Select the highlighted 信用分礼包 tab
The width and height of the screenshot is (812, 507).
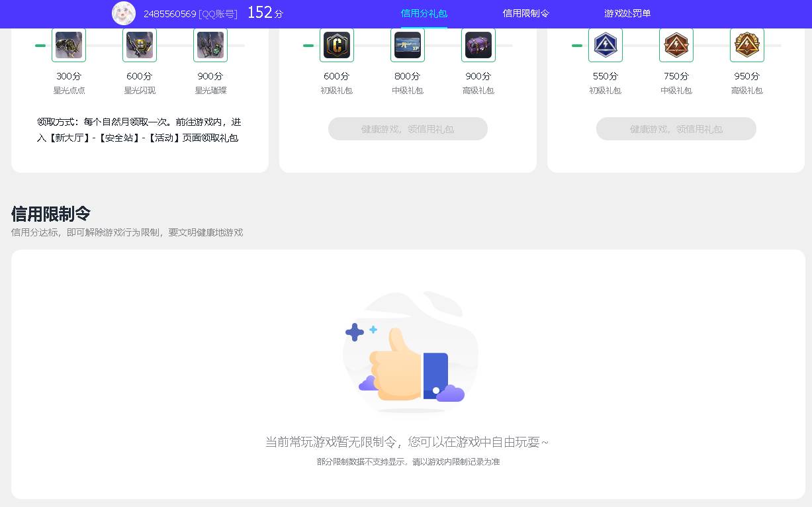[424, 13]
